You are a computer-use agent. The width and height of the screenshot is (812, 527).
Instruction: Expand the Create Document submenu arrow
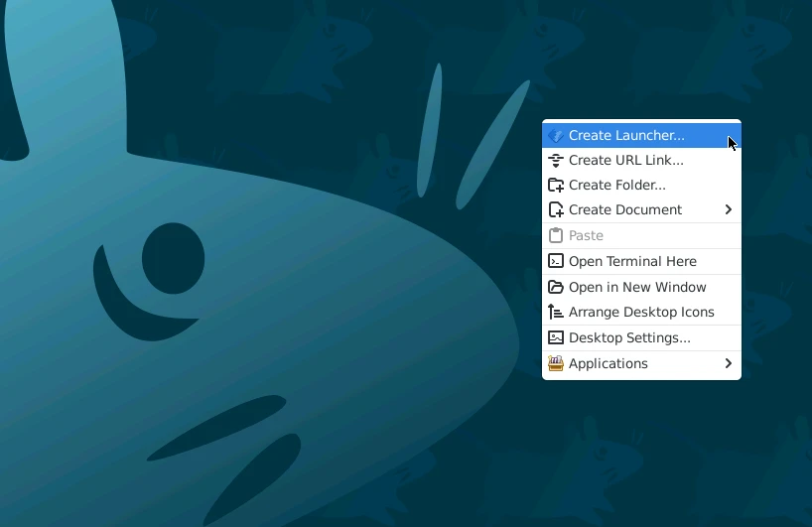tap(728, 209)
